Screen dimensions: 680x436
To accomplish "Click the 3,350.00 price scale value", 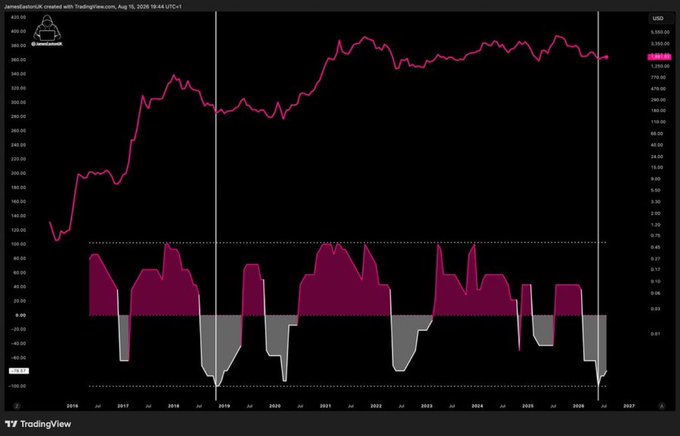I will tap(660, 43).
